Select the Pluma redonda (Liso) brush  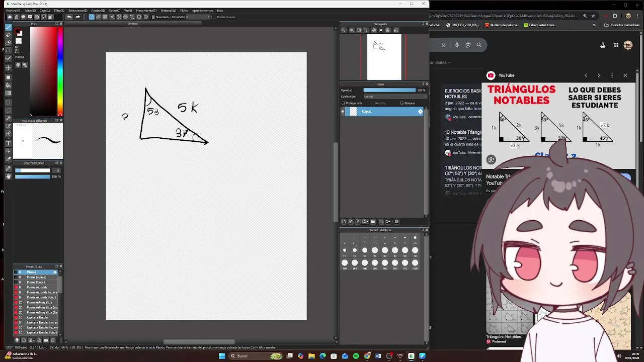pos(35,297)
